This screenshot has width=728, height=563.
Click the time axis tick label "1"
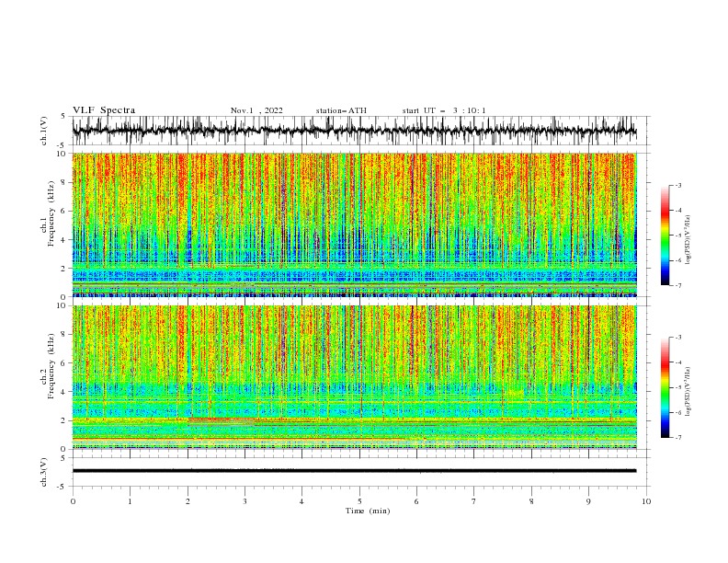[x=130, y=501]
